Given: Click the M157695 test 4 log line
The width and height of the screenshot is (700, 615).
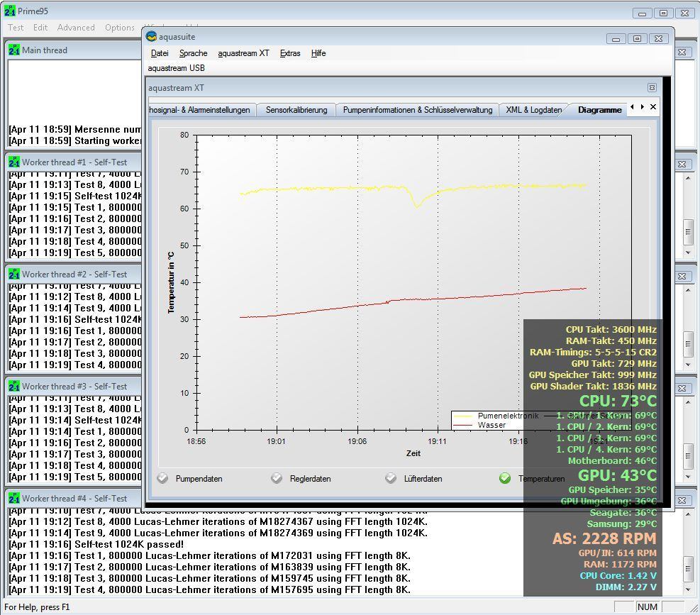Looking at the screenshot, I should coord(209,589).
